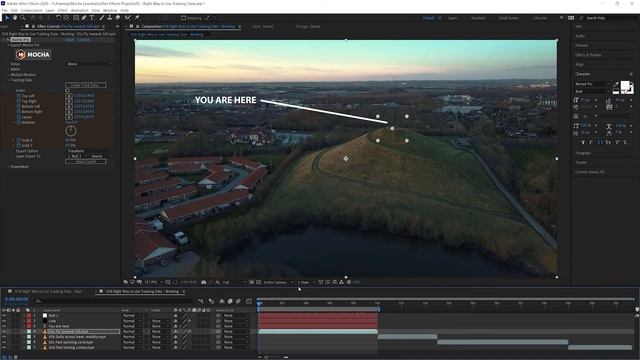Image resolution: width=640 pixels, height=360 pixels.
Task: Expand the Powermesh section
Action: (x=9, y=167)
